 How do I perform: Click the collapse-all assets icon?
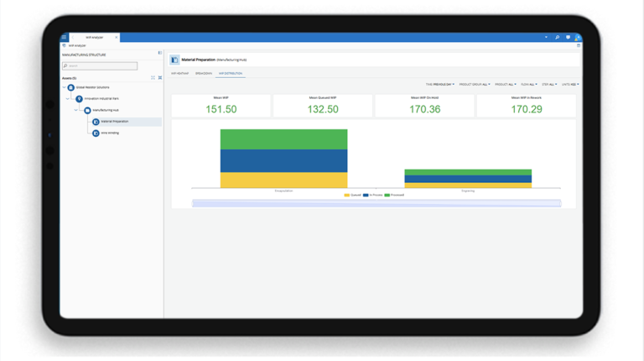[160, 78]
